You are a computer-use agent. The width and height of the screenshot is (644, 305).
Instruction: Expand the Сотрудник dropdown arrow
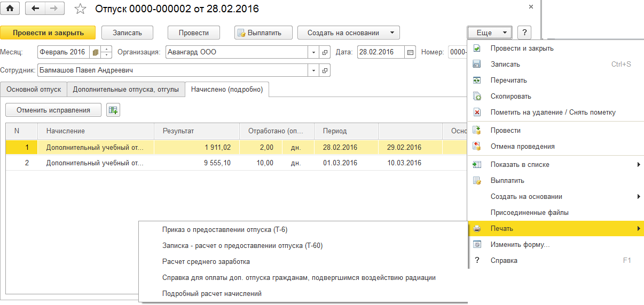[x=313, y=70]
